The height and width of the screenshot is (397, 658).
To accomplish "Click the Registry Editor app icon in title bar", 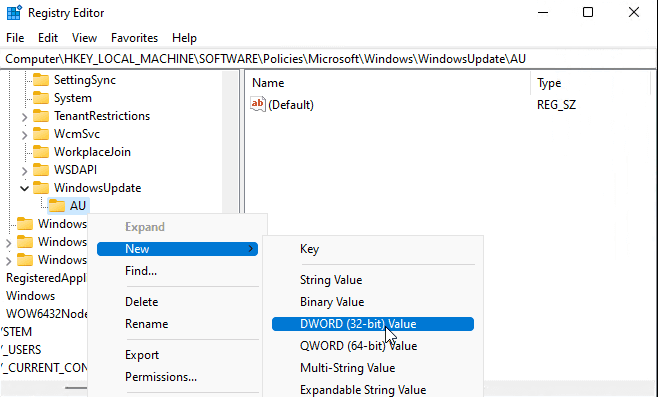I will click(14, 13).
